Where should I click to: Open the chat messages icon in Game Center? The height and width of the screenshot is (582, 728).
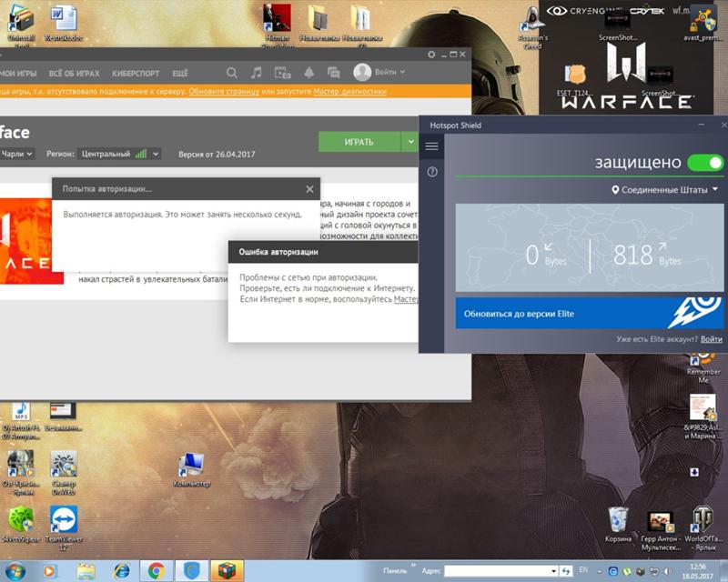pyautogui.click(x=333, y=73)
